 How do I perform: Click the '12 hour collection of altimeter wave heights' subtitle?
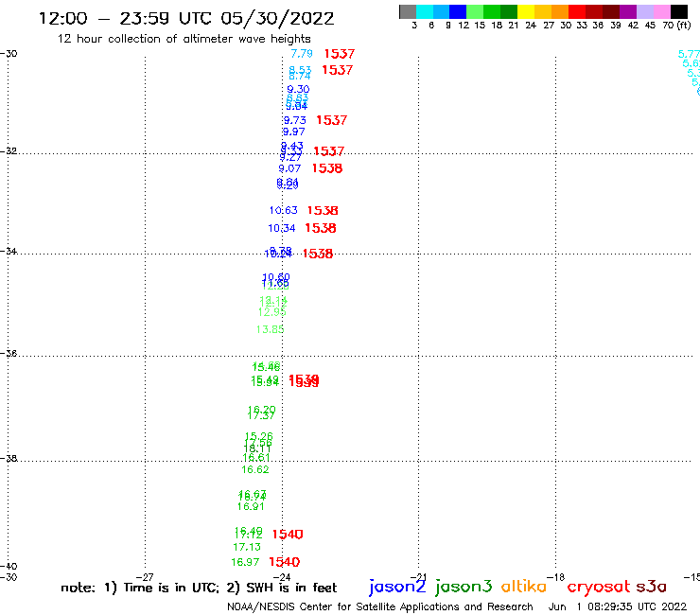coord(184,39)
